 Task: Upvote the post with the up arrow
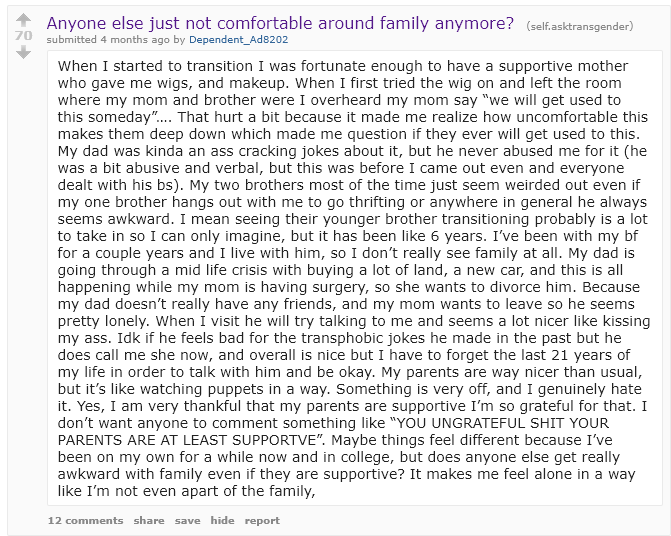click(x=23, y=19)
